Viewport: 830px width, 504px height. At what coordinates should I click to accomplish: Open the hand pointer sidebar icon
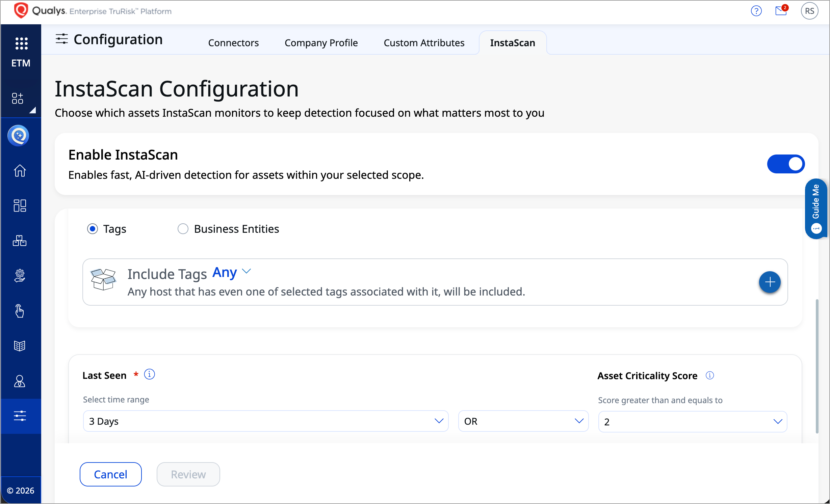point(20,311)
